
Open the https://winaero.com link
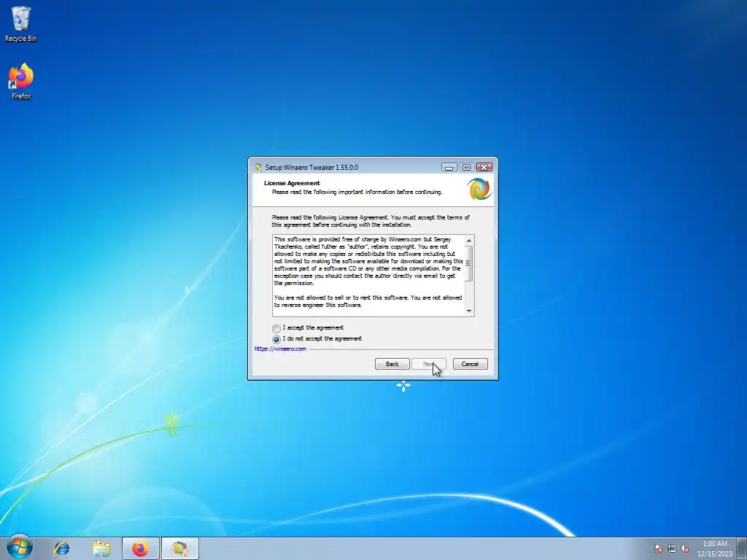[x=280, y=349]
